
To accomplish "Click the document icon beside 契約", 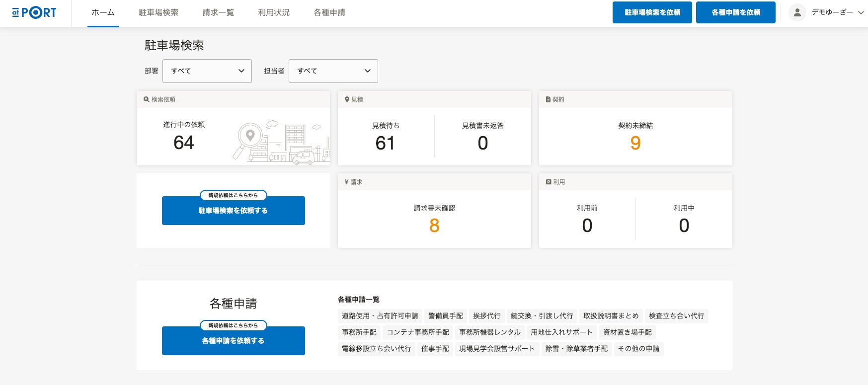I will (548, 99).
